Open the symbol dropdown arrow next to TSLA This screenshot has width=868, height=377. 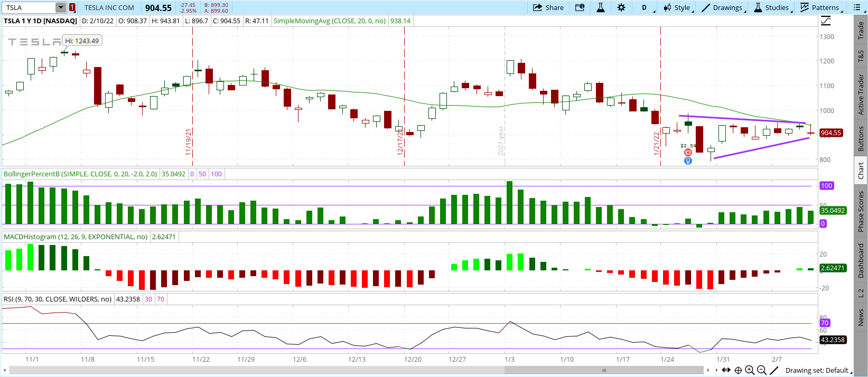pos(61,7)
